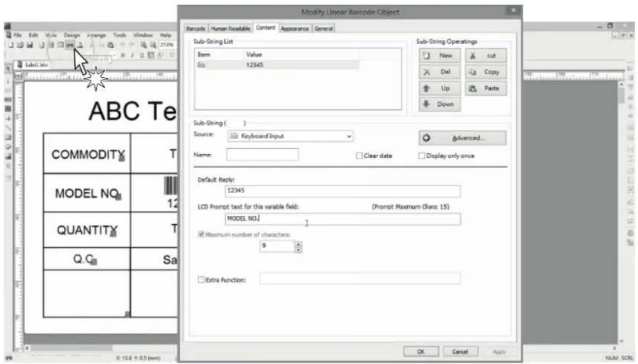Open the View menu
The height and width of the screenshot is (364, 638).
point(51,35)
